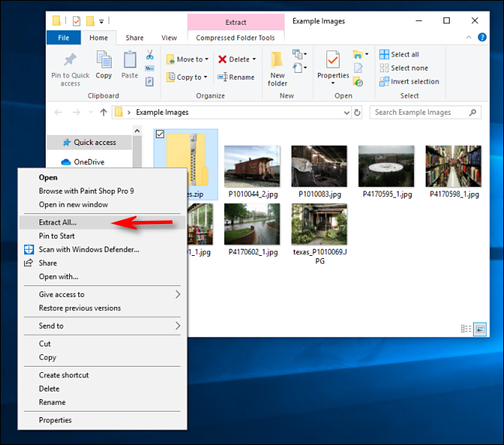The image size is (504, 445).
Task: Expand the Delete dropdown arrow
Action: point(256,59)
